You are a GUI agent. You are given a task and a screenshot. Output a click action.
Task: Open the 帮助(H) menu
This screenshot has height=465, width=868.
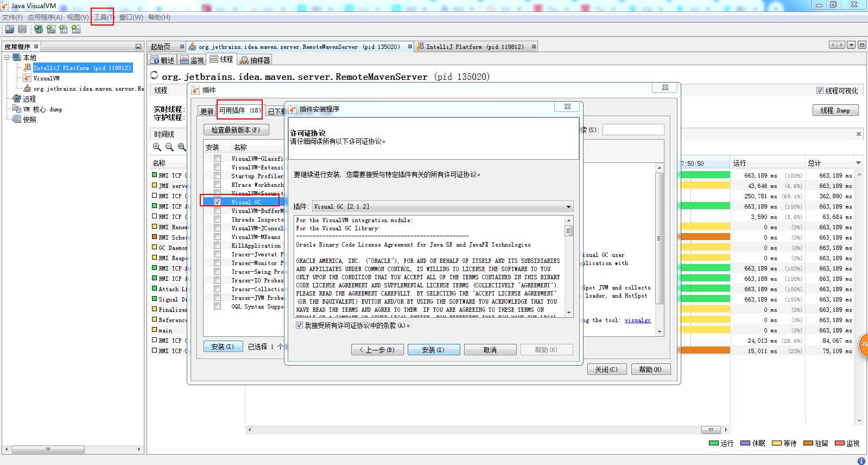159,17
